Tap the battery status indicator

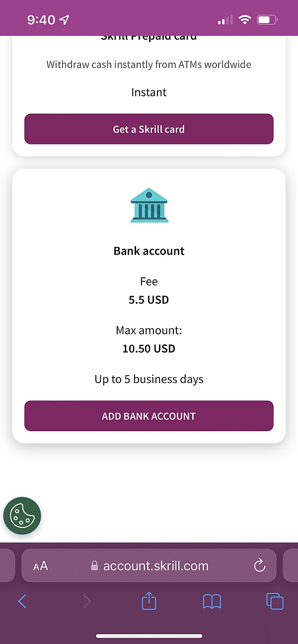(x=267, y=20)
